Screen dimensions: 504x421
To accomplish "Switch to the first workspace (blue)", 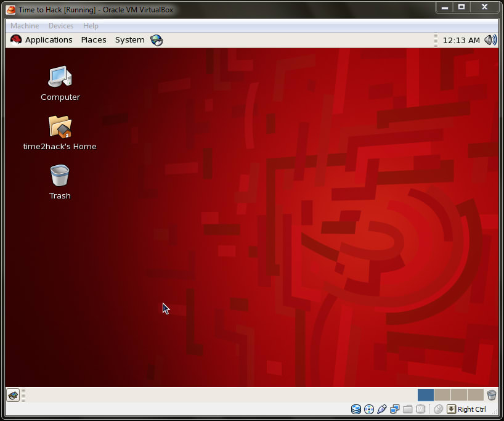I will tap(426, 395).
